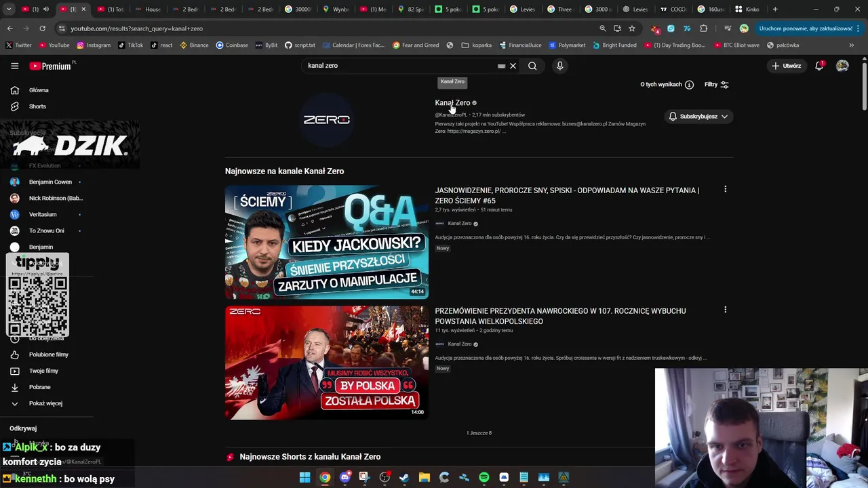Open Binance bookmark
The height and width of the screenshot is (488, 868).
(x=194, y=45)
